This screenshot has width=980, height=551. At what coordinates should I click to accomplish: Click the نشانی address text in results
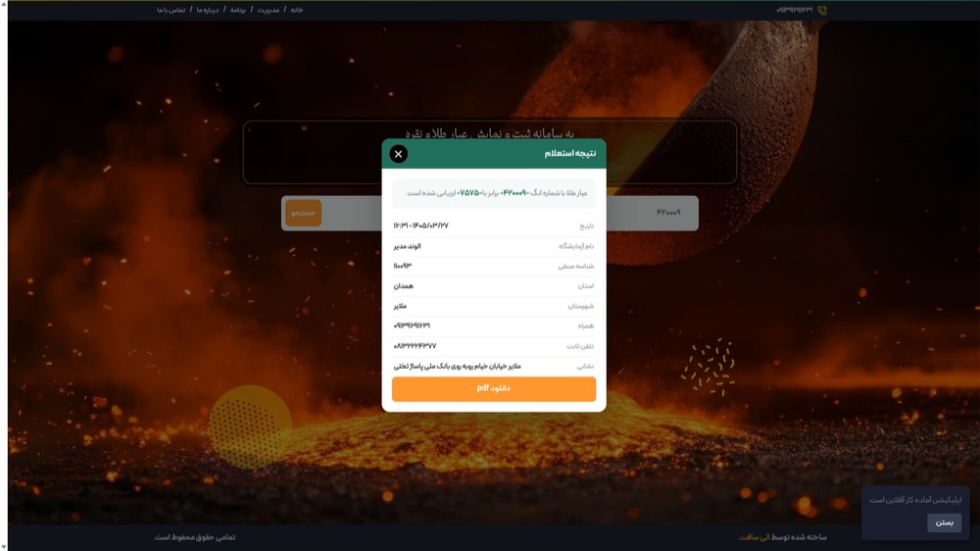click(x=457, y=367)
